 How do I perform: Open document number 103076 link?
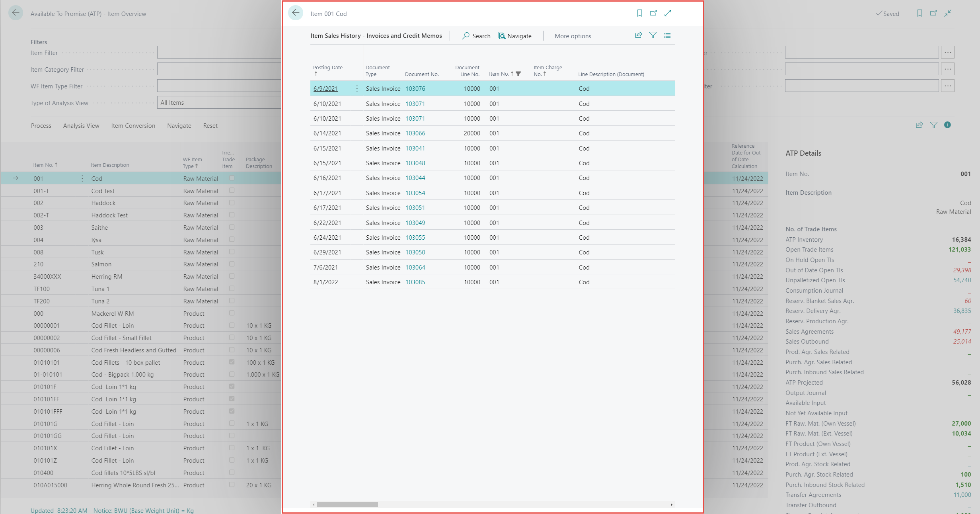point(415,88)
